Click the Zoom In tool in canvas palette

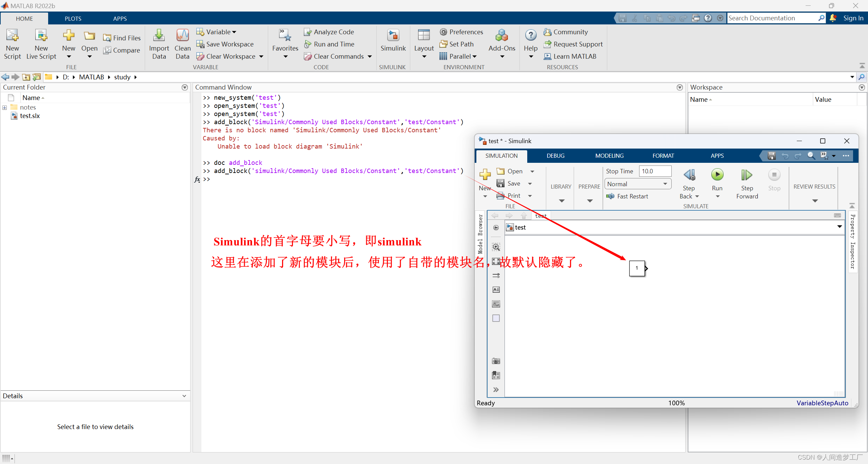[x=496, y=247]
